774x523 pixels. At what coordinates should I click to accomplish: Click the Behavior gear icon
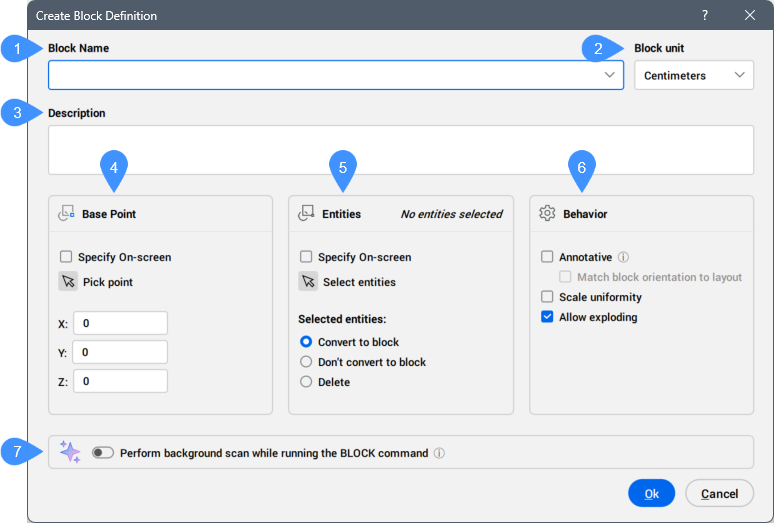click(x=547, y=214)
